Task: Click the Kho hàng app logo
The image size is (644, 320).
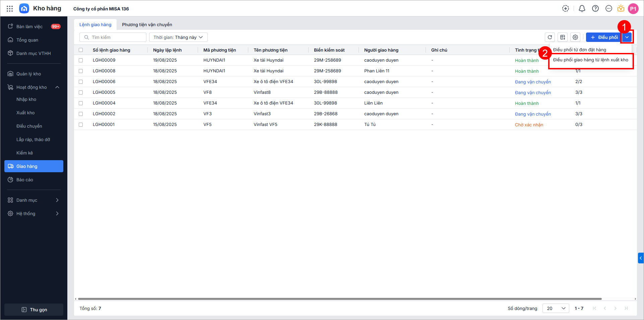Action: (x=24, y=9)
